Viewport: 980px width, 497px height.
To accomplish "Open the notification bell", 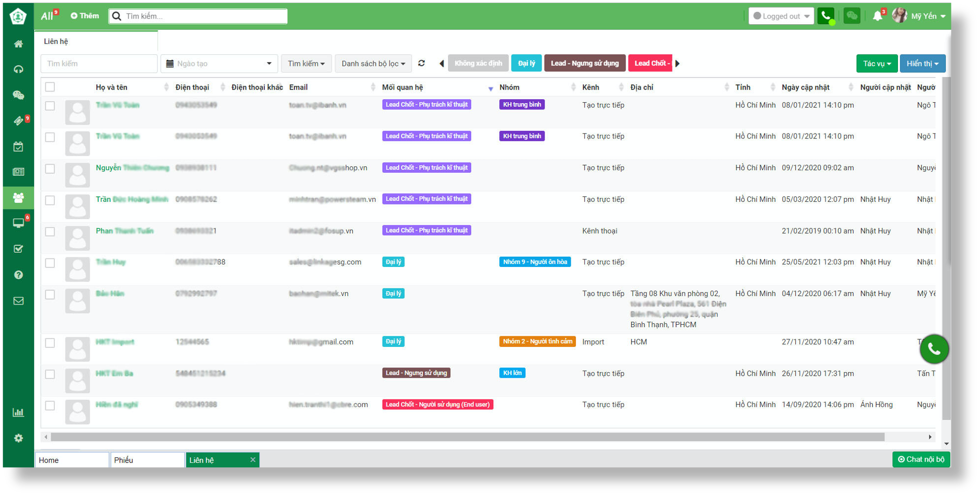I will click(877, 16).
